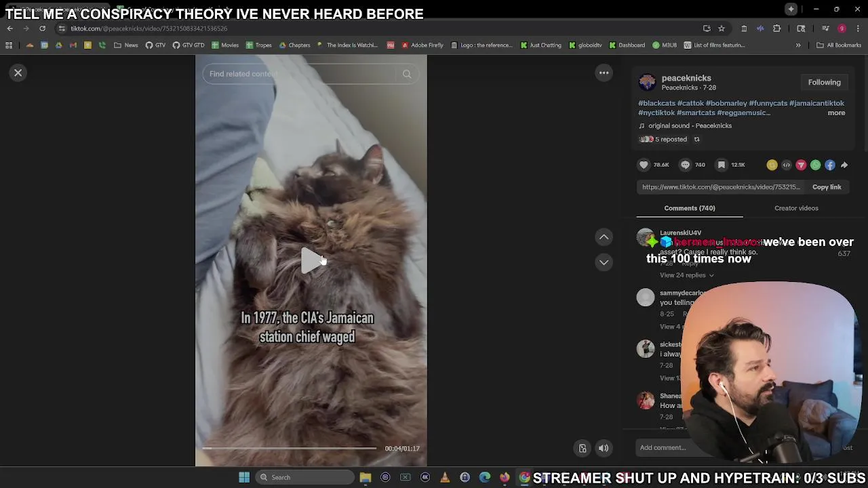Viewport: 868px width, 488px height.
Task: Open the #jamaicantiktok hashtag
Action: (x=816, y=103)
